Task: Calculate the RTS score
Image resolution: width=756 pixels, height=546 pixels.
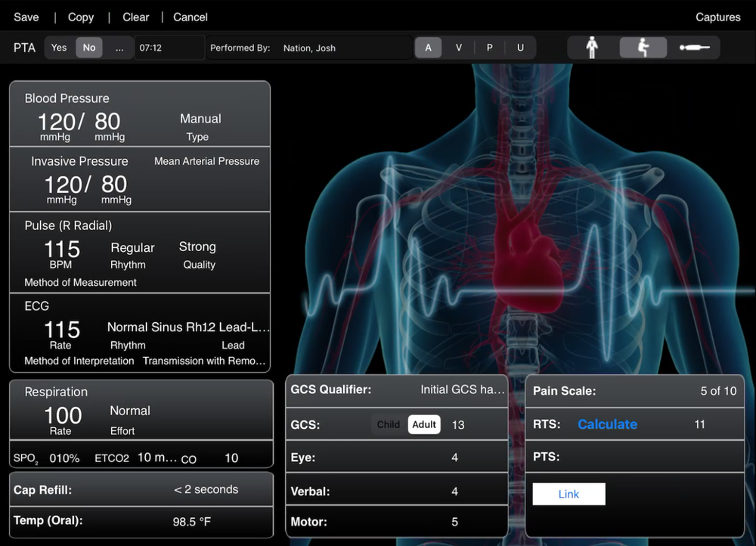Action: click(x=607, y=424)
